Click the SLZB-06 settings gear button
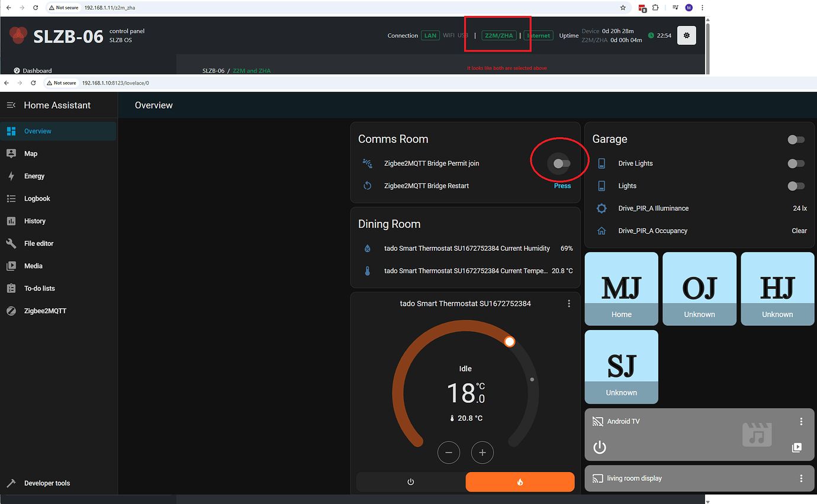817x504 pixels. pyautogui.click(x=687, y=35)
